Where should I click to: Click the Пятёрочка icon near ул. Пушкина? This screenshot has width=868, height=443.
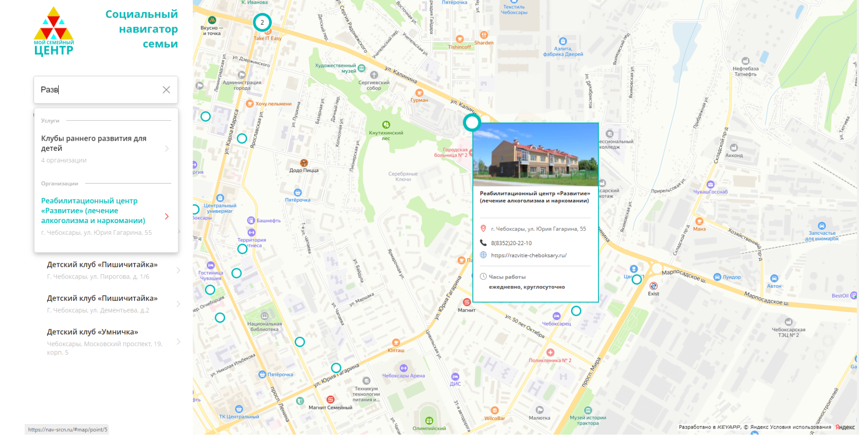(298, 192)
